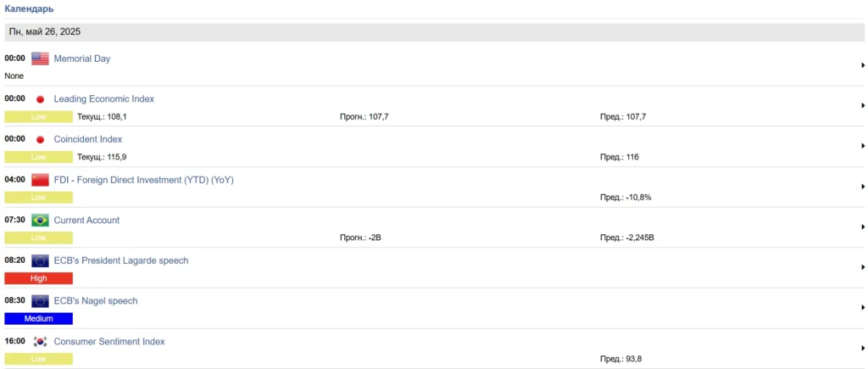Screen dimensions: 868x369
Task: Click the South Korea flag beside Consumer Sentiment
Action: pos(40,342)
